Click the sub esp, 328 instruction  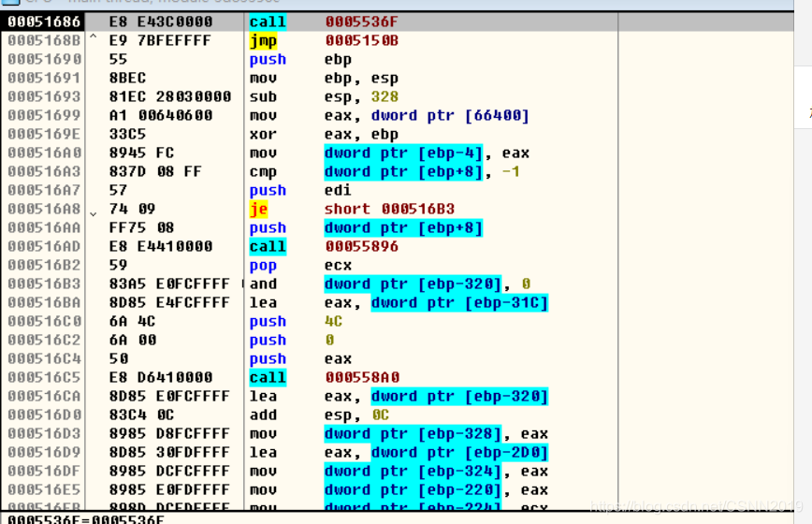point(324,96)
